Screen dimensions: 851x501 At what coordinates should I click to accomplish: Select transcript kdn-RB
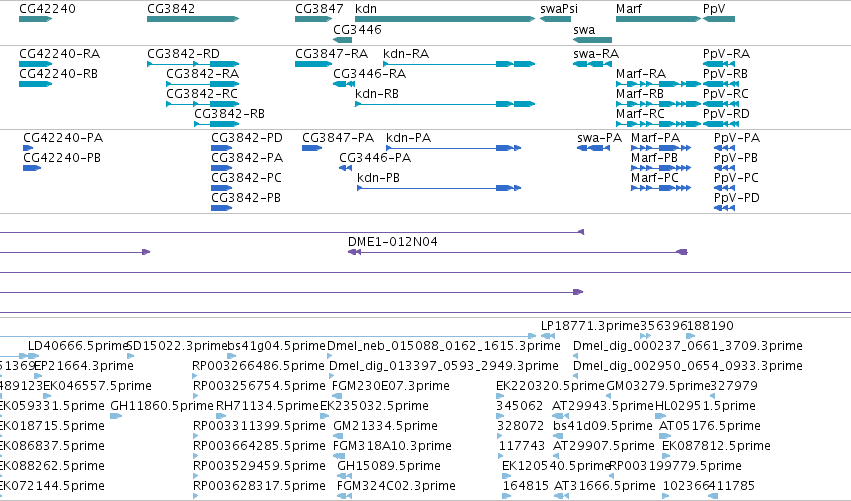click(x=445, y=104)
